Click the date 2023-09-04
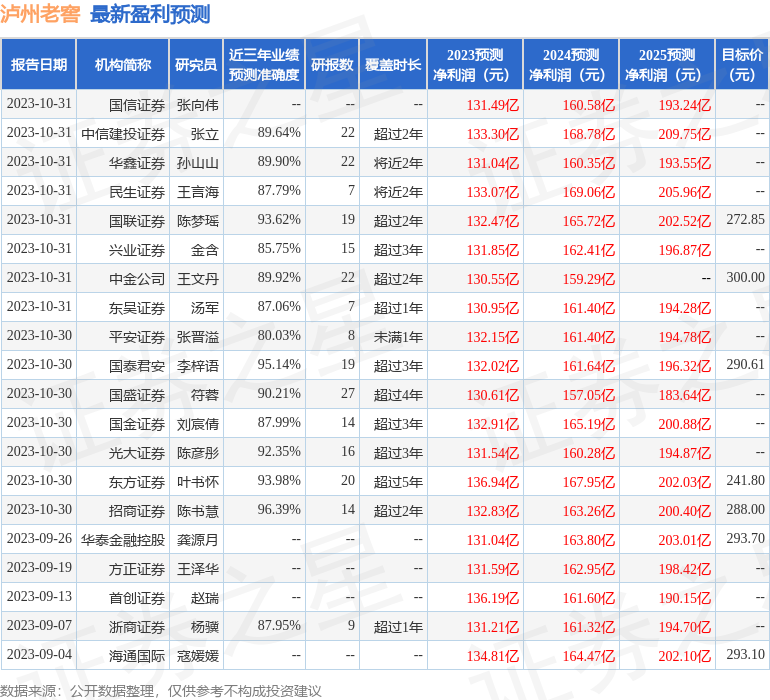 [x=39, y=654]
